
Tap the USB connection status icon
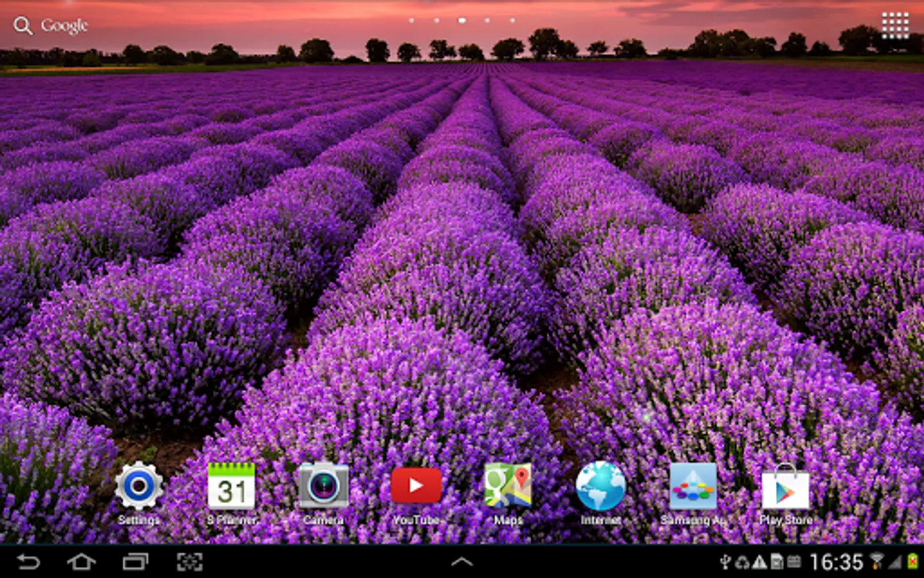coord(725,563)
